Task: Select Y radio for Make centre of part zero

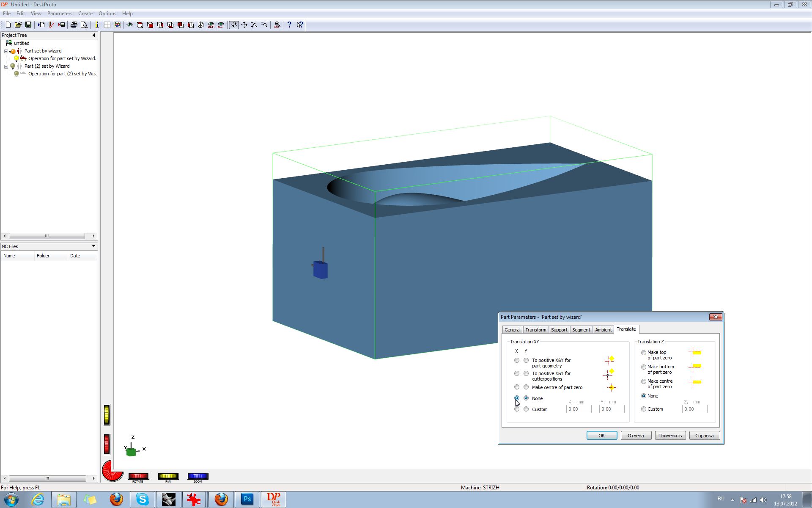Action: (526, 387)
